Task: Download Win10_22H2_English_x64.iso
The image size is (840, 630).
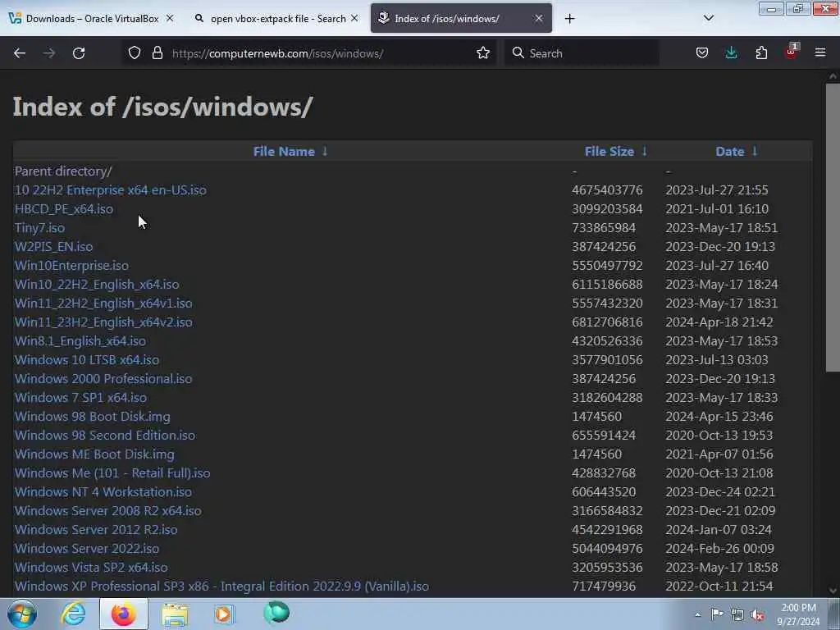Action: (x=97, y=285)
